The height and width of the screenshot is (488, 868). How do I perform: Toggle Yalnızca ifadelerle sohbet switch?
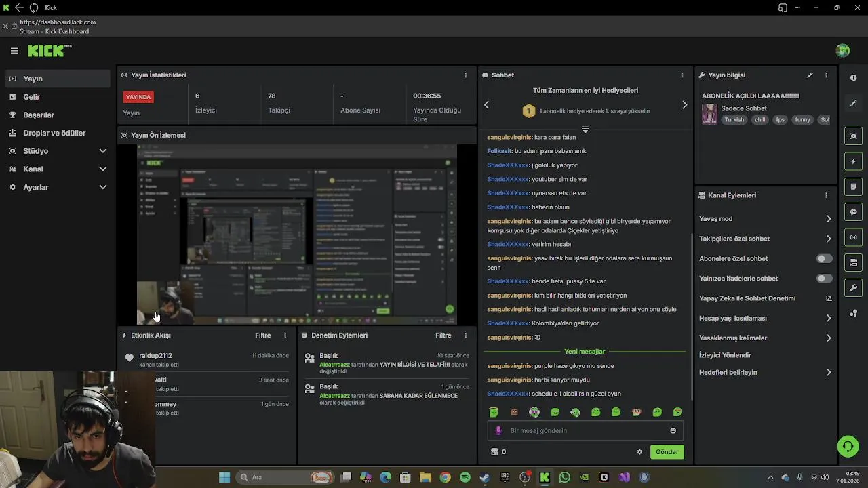click(x=824, y=279)
